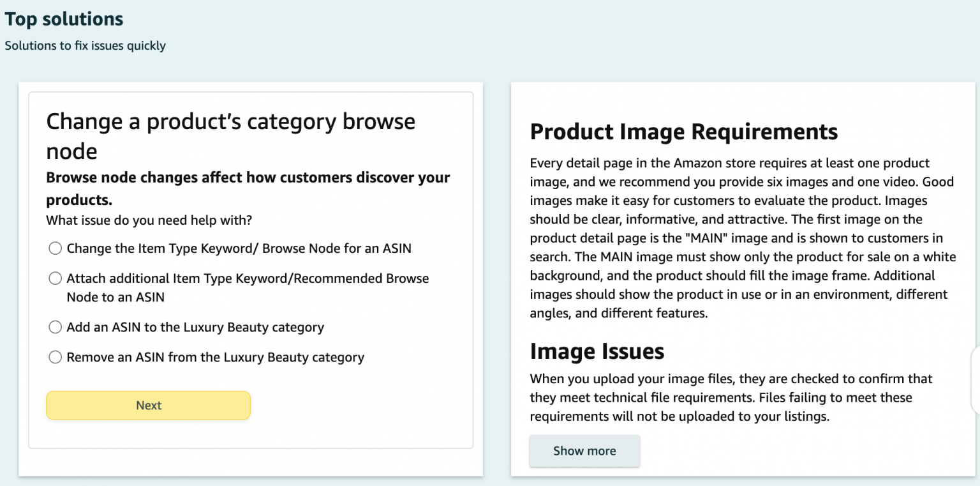
Task: Click the 'Solutions to fix issues quickly' subtitle
Action: (85, 45)
